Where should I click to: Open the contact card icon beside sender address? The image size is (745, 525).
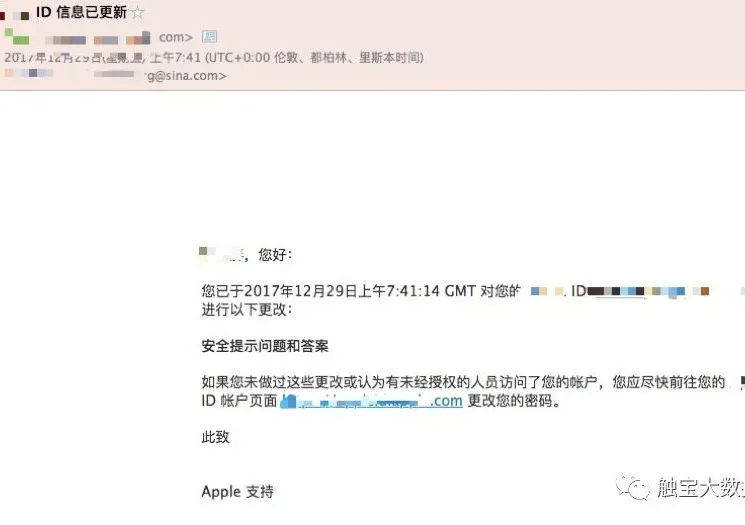point(210,37)
